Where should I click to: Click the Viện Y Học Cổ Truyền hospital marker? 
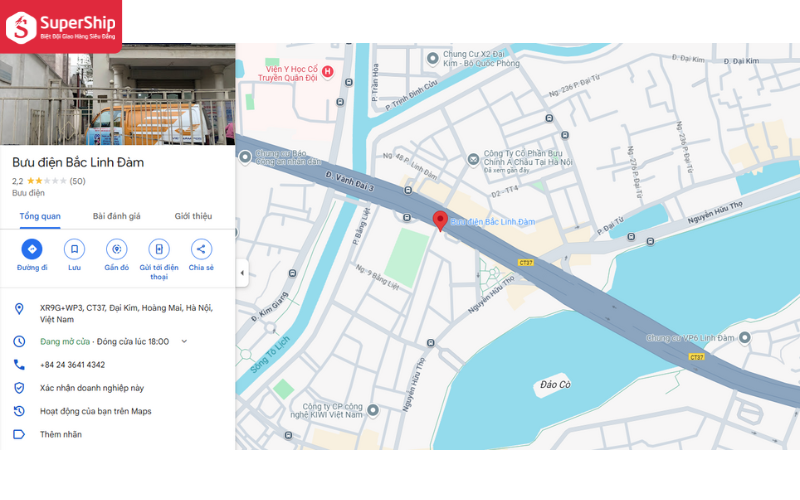pos(328,72)
